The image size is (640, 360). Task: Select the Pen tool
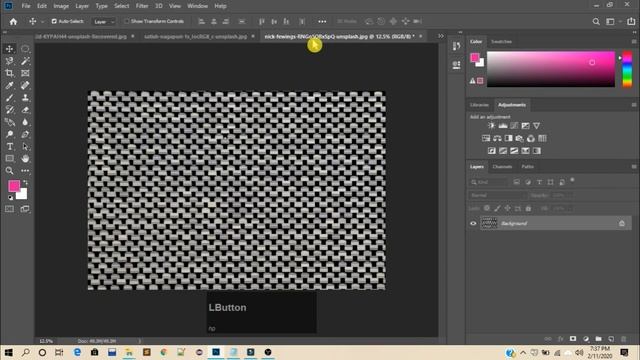[25, 134]
